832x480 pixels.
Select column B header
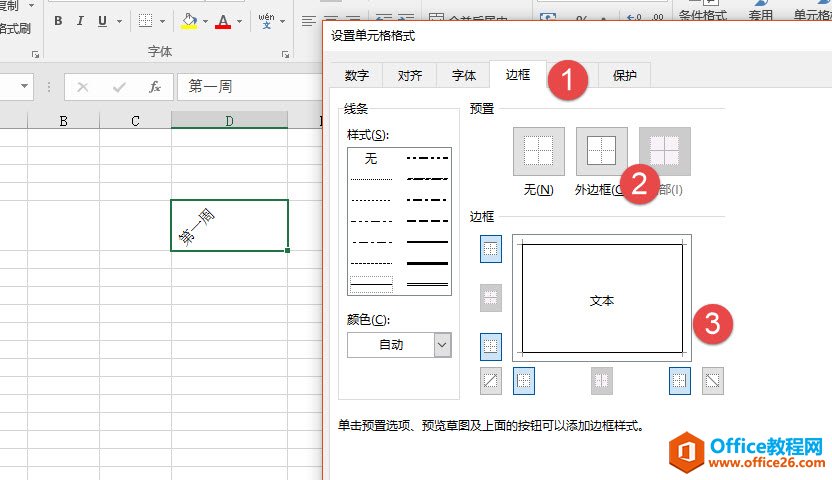pos(63,121)
